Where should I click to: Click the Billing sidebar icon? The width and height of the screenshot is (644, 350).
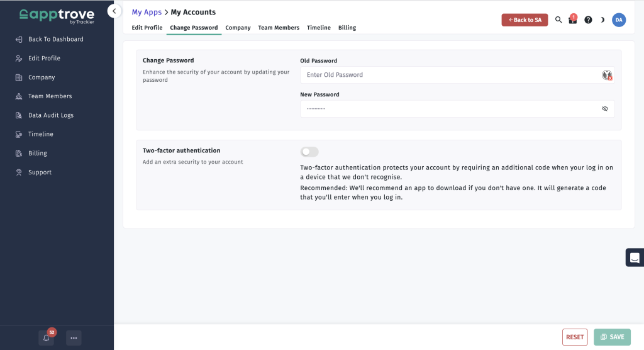click(x=19, y=154)
